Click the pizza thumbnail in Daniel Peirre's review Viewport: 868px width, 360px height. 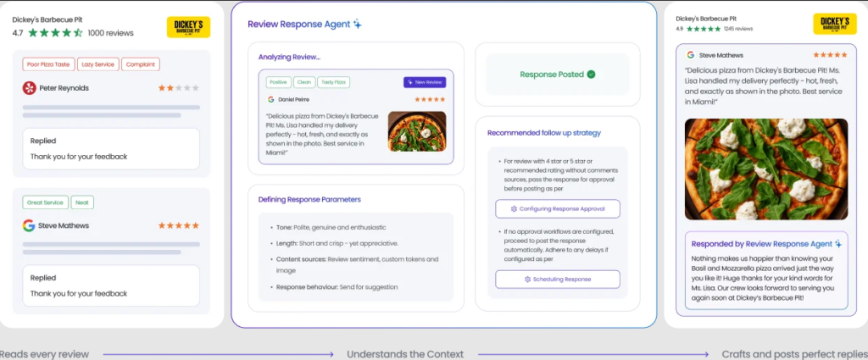[x=416, y=131]
